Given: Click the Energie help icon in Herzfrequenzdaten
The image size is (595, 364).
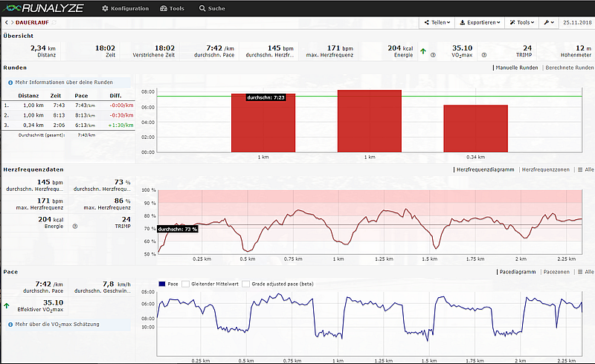Looking at the screenshot, I should point(74,227).
